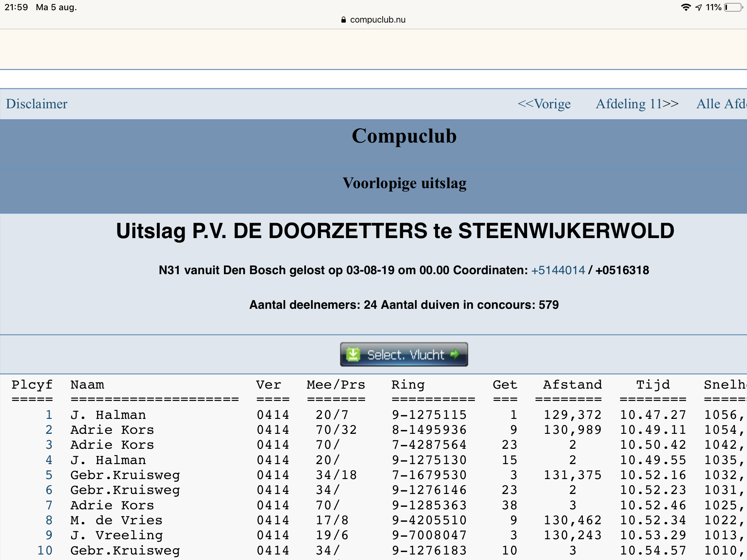Screen dimensions: 747x560
Task: Click ring number 8-1495936
Action: coord(429,430)
